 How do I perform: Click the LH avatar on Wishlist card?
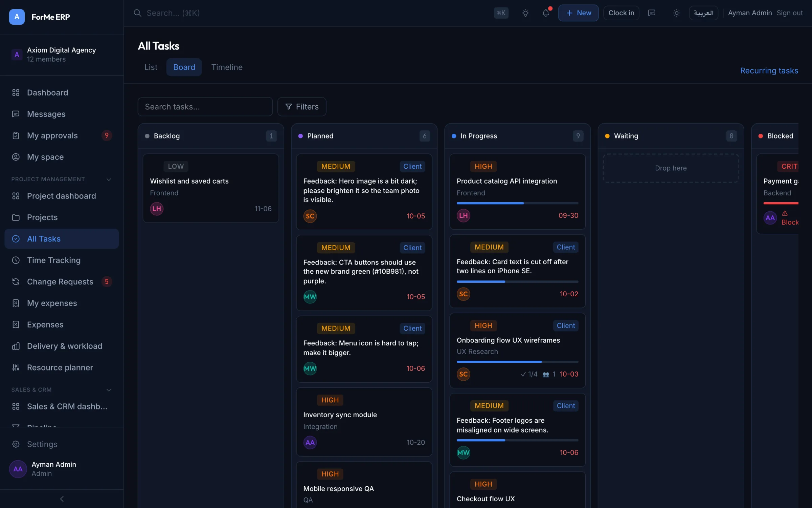click(157, 209)
